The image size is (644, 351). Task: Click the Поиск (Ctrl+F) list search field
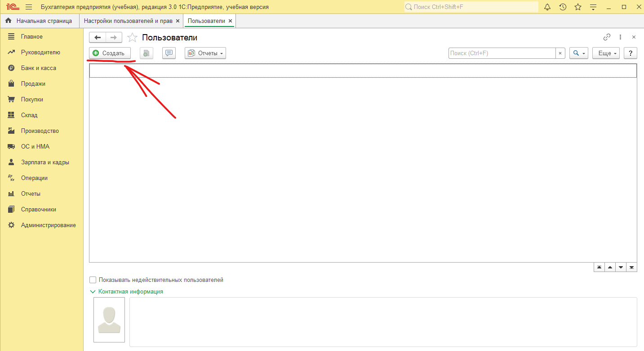(x=502, y=53)
